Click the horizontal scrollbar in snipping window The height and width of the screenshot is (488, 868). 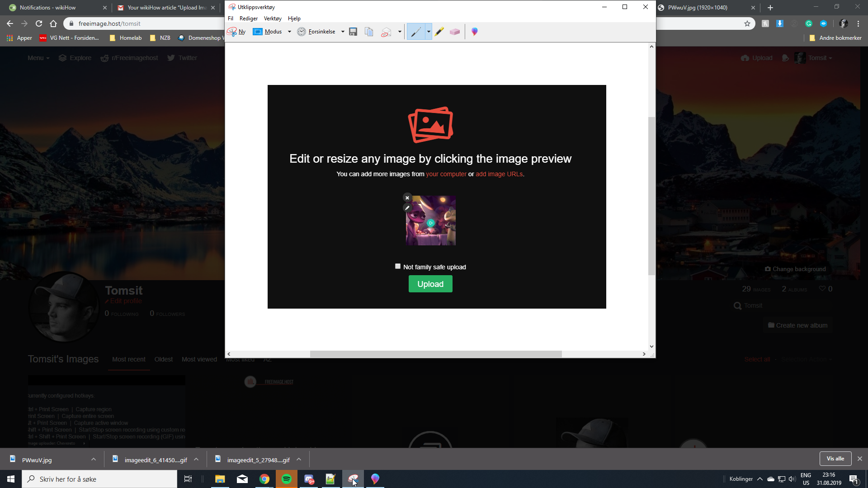pyautogui.click(x=436, y=354)
